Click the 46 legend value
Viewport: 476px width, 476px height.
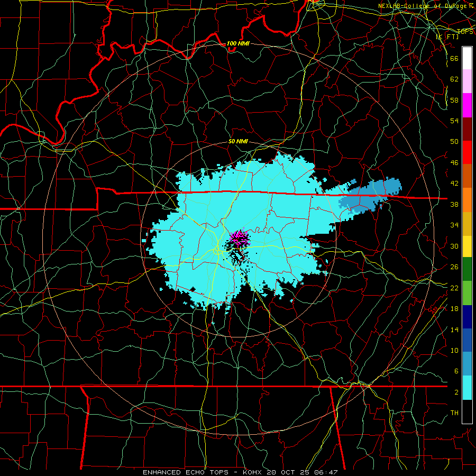click(x=454, y=163)
